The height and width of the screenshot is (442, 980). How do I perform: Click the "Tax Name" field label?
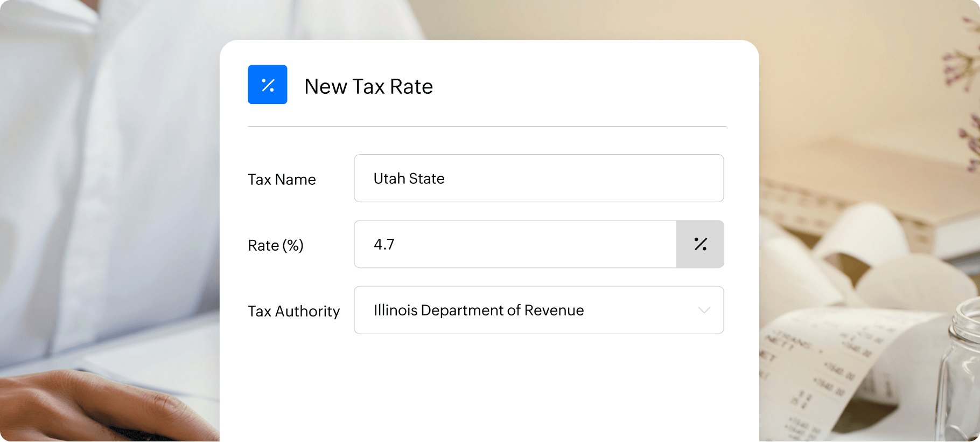coord(282,179)
